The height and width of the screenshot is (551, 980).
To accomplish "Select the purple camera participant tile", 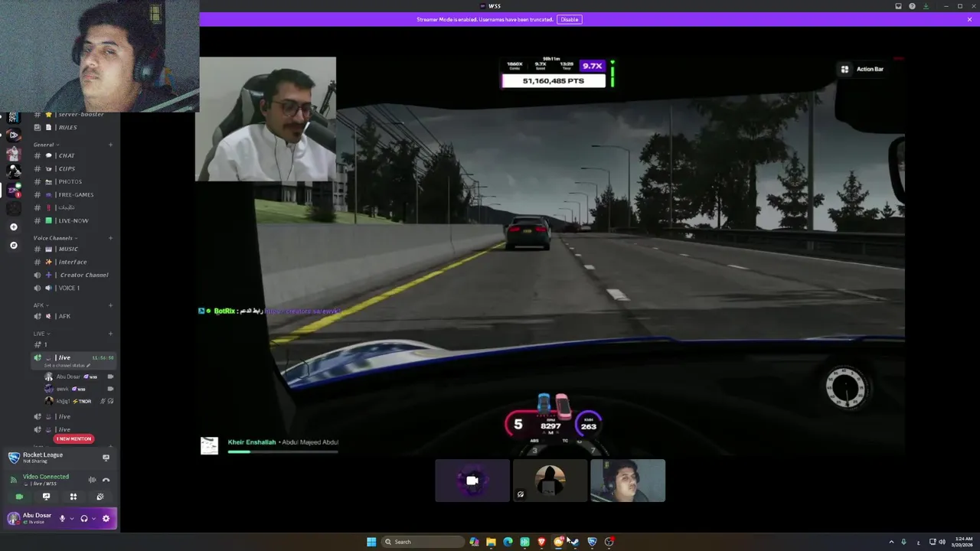I will (472, 481).
